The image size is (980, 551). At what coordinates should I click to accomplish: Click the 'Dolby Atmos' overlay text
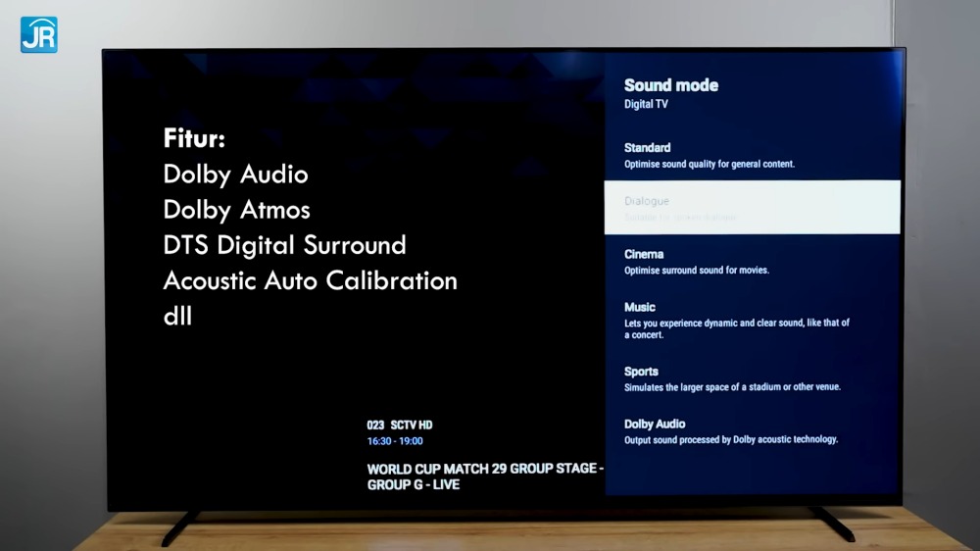click(236, 210)
